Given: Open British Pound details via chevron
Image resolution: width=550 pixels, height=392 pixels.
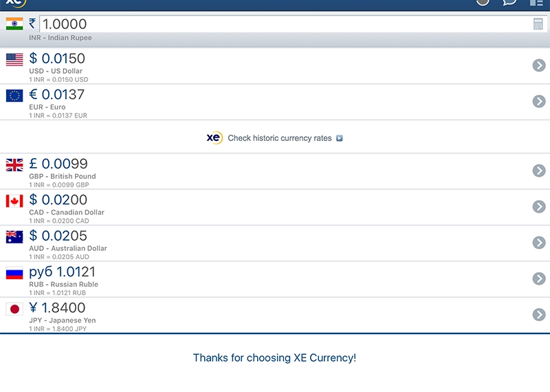Looking at the screenshot, I should click(x=539, y=171).
